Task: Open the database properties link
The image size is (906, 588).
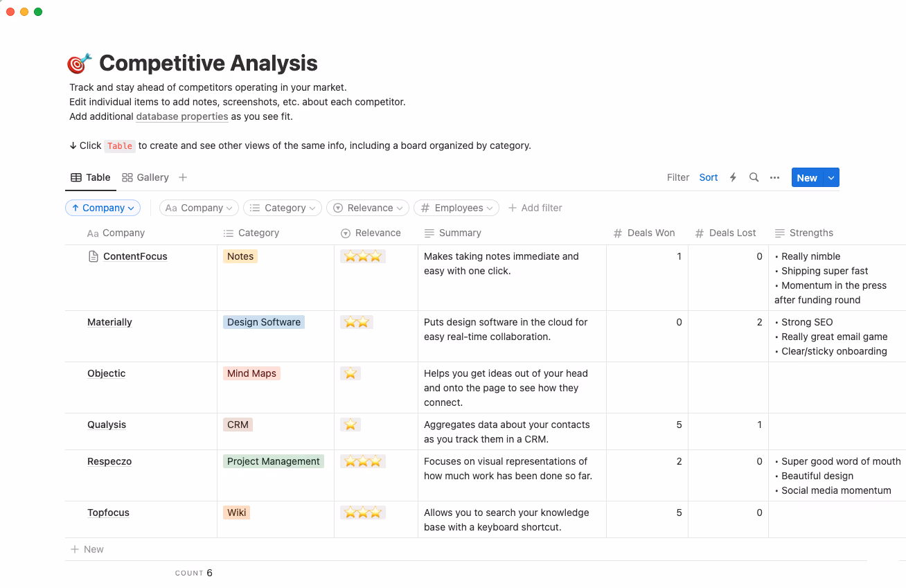Action: click(181, 116)
